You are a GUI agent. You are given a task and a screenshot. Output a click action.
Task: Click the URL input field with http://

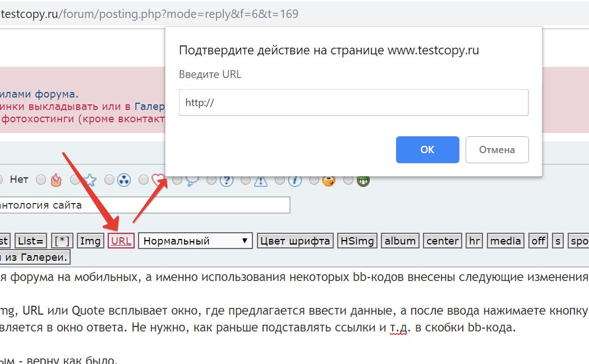pyautogui.click(x=353, y=103)
